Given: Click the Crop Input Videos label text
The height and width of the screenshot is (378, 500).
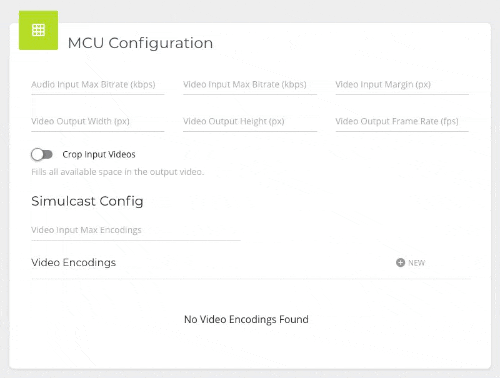Looking at the screenshot, I should click(x=99, y=154).
